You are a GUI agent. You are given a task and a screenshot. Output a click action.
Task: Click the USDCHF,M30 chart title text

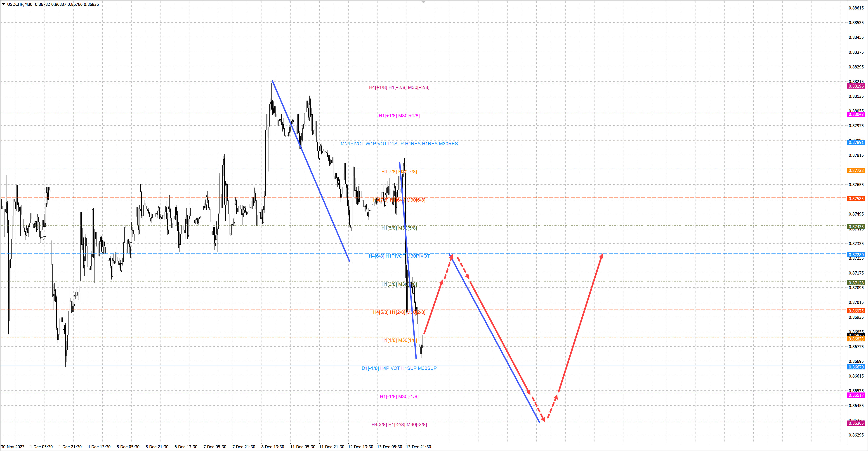(19, 4)
